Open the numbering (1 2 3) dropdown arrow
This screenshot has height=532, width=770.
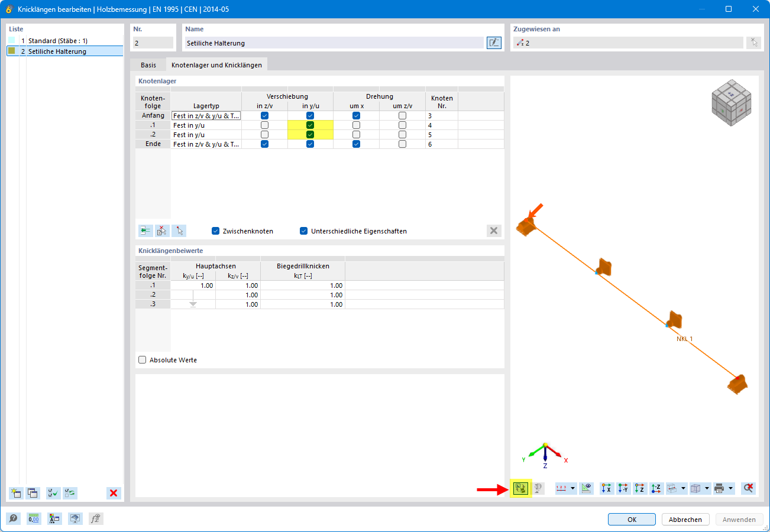click(x=573, y=488)
